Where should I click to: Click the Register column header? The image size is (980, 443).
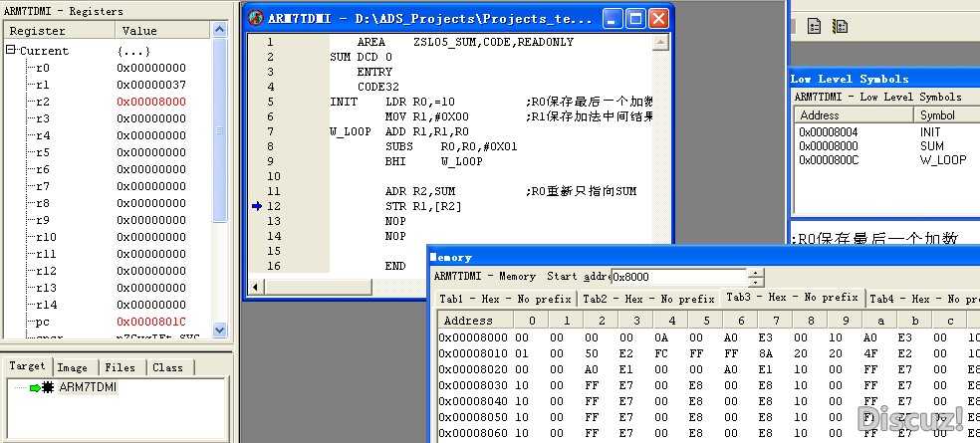(x=60, y=31)
